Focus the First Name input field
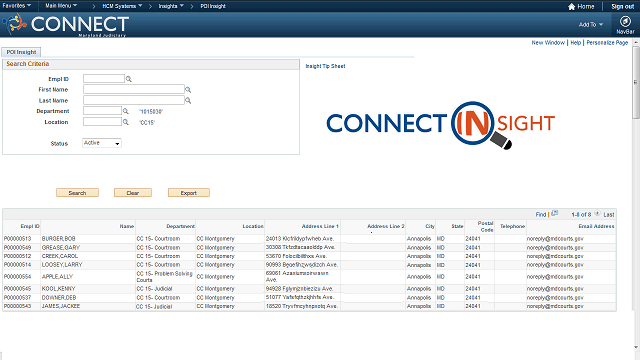The image size is (640, 360). tap(134, 89)
